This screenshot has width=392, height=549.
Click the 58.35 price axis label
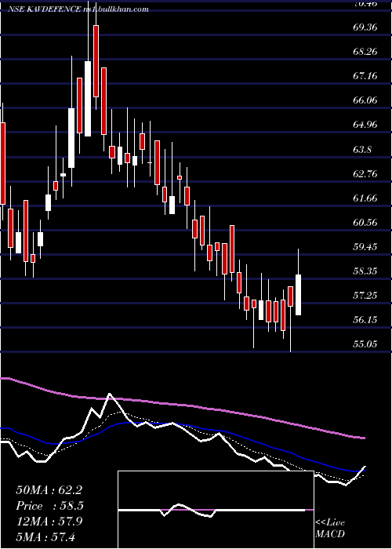(365, 271)
